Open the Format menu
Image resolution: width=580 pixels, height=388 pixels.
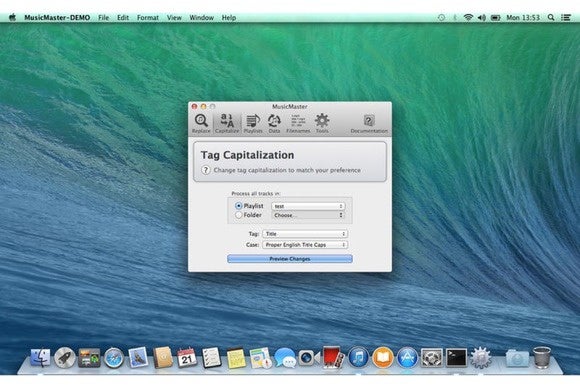(x=148, y=17)
